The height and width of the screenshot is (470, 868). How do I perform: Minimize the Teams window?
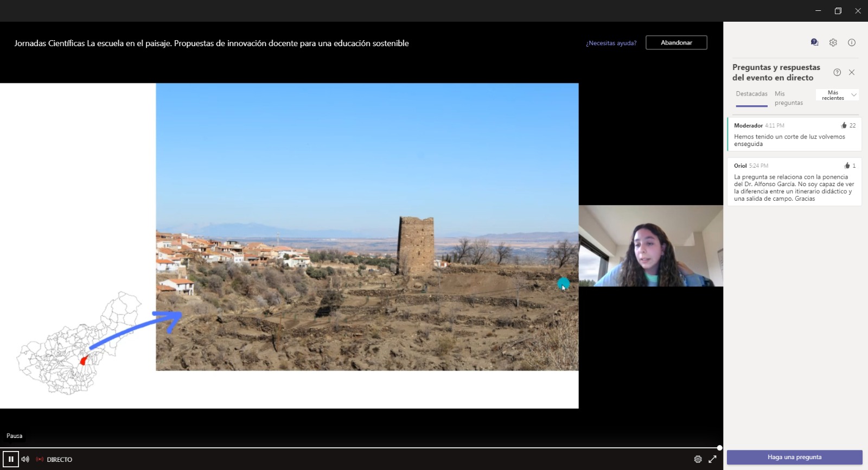point(818,10)
